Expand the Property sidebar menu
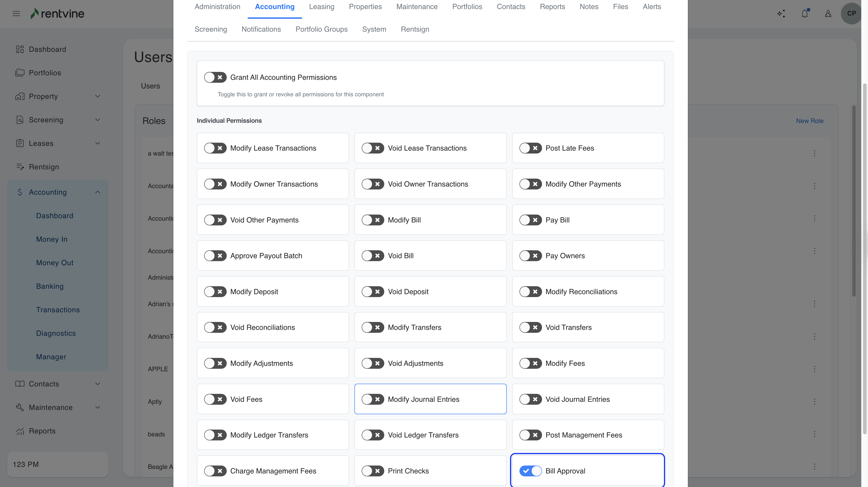The width and height of the screenshot is (868, 487). (97, 96)
